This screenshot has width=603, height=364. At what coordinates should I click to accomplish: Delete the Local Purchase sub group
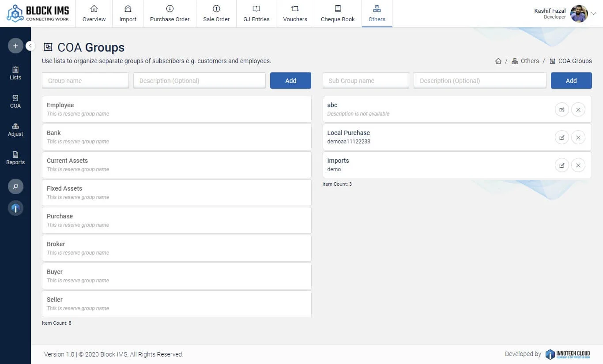point(578,138)
